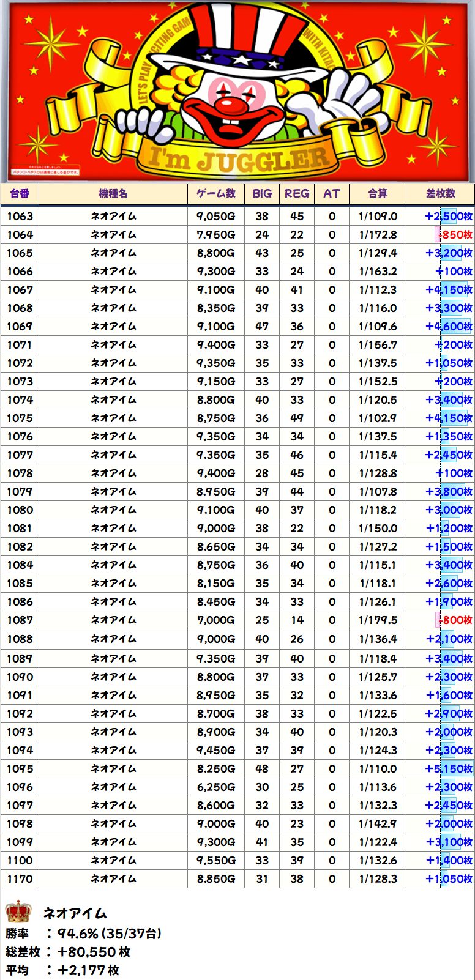The height and width of the screenshot is (980, 475).
Task: Click the gold crown icon beside ネオアイム
Action: coord(18,912)
